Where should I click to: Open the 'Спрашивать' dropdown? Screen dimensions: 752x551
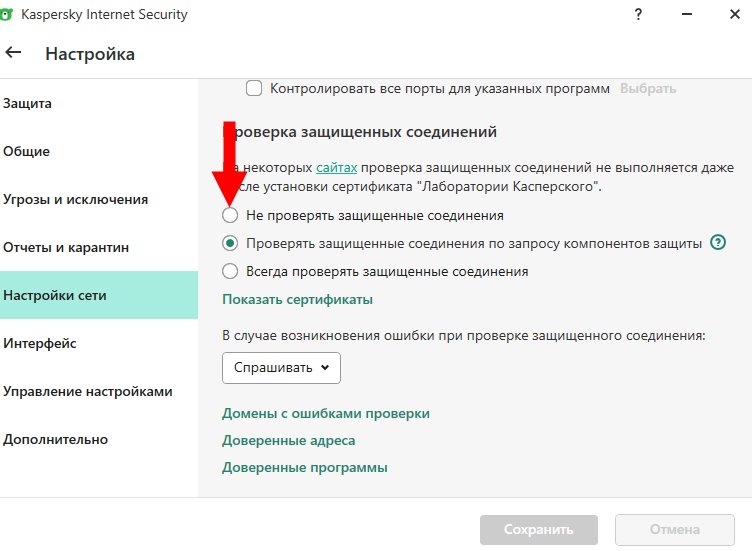click(281, 367)
